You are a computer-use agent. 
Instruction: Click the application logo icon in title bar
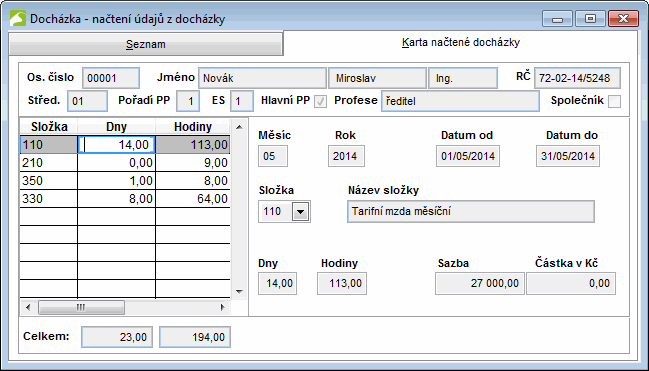pyautogui.click(x=18, y=19)
